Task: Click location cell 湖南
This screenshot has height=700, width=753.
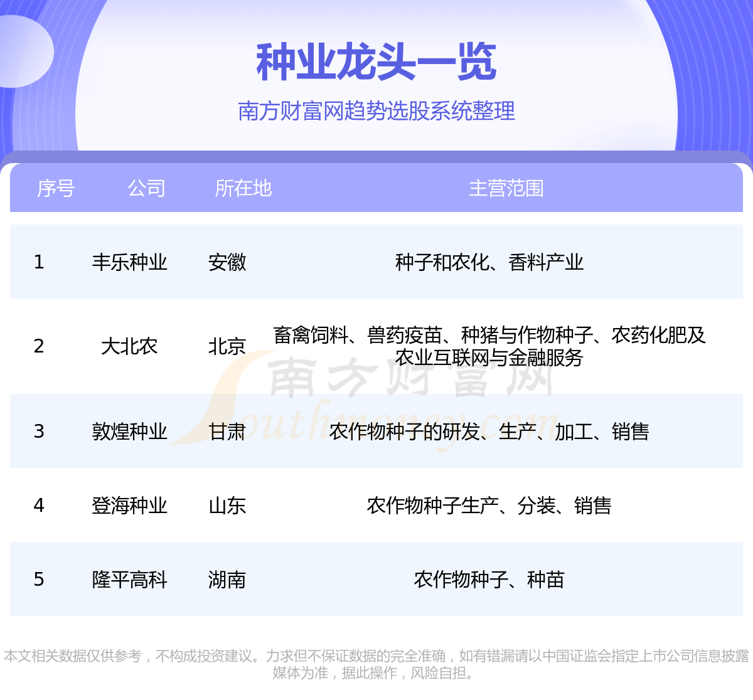Action: [227, 580]
